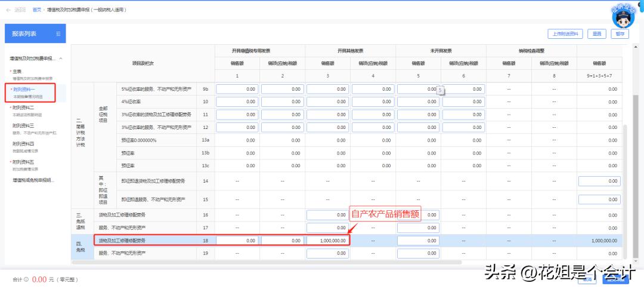Open the 征纳互动 assistant avatar

coord(623,16)
